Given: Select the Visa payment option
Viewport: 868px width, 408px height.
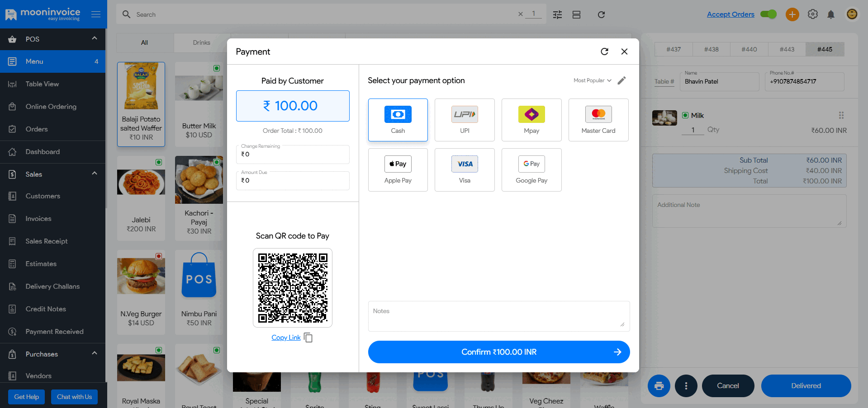Looking at the screenshot, I should click(465, 170).
